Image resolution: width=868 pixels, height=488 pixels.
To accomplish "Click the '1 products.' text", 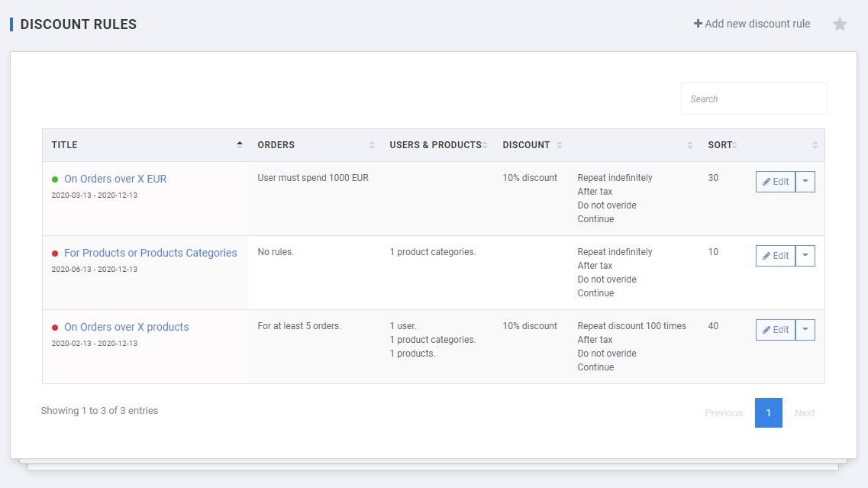I will 412,354.
